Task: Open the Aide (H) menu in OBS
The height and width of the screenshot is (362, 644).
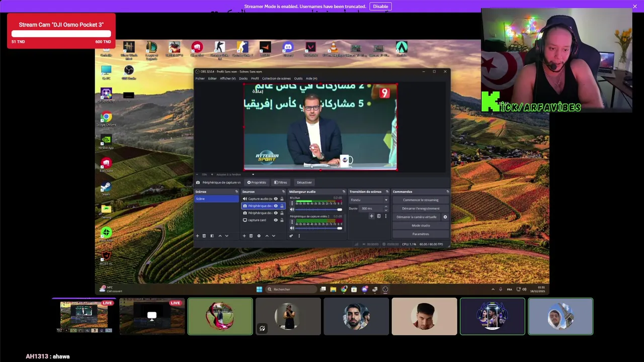Action: click(x=311, y=78)
